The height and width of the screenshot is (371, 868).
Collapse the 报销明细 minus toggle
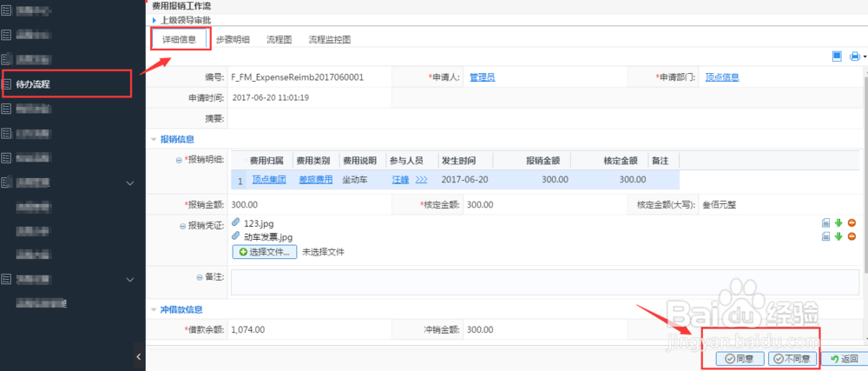[x=179, y=160]
